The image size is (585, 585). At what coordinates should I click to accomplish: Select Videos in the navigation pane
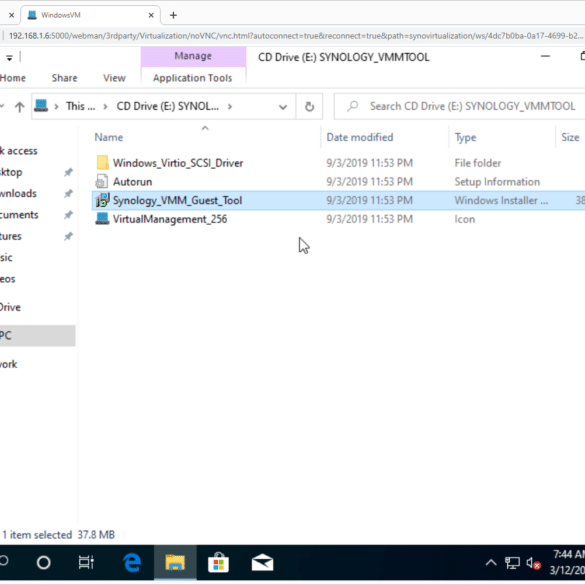click(x=7, y=279)
